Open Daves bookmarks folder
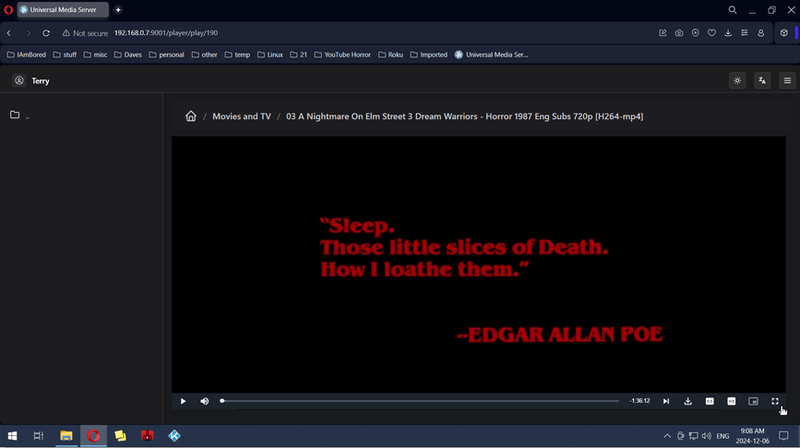This screenshot has width=800, height=448. (x=128, y=55)
